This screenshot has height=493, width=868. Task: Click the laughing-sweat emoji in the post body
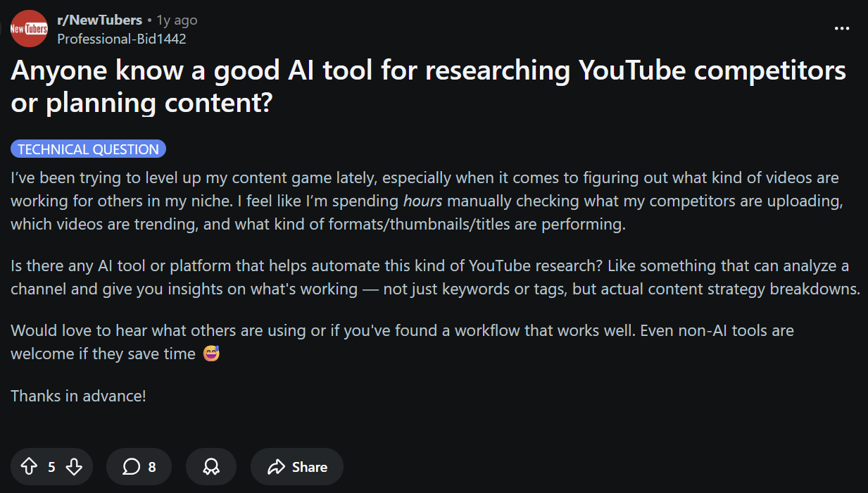coord(213,353)
